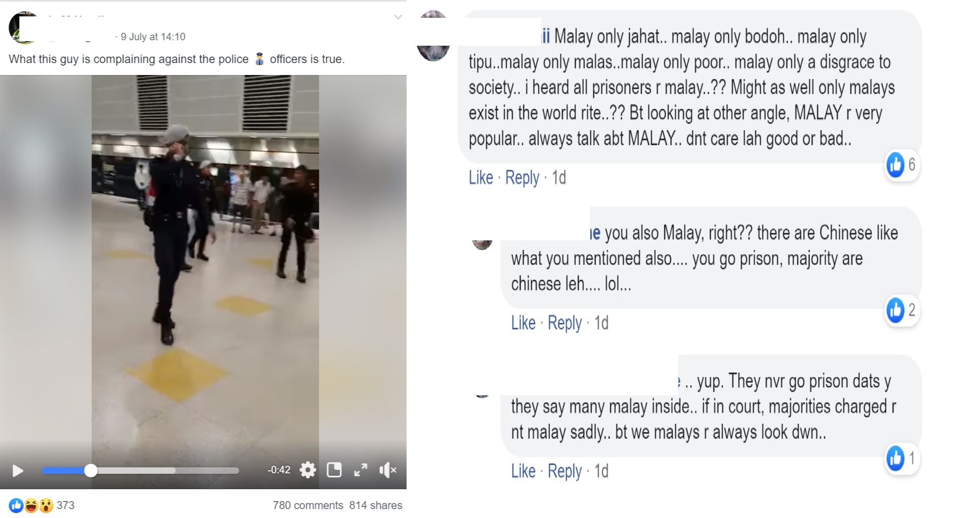Like the 'you also Malay, right' comment
980x518 pixels.
(x=523, y=323)
